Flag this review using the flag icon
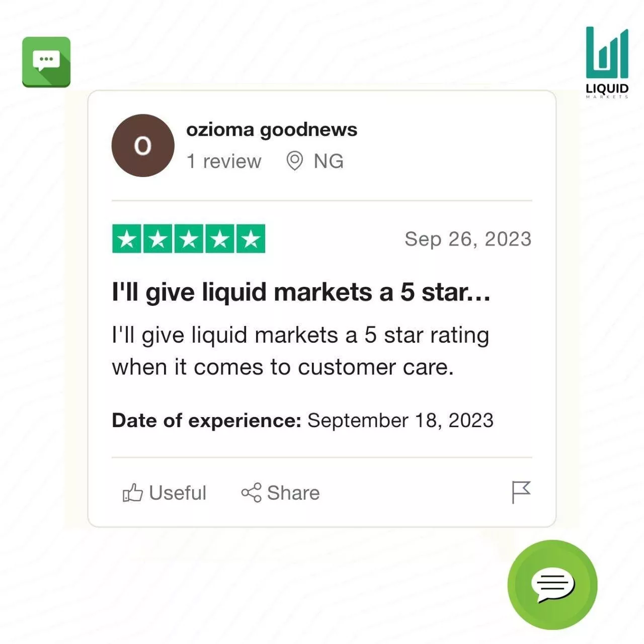644x644 pixels. coord(521,492)
